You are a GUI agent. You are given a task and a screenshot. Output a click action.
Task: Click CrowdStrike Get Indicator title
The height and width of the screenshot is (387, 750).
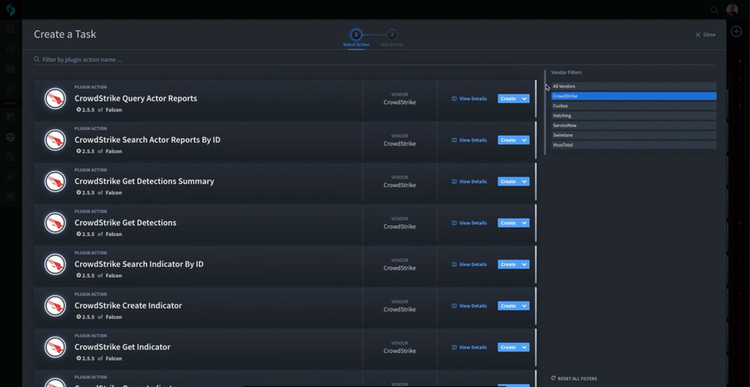pos(122,347)
